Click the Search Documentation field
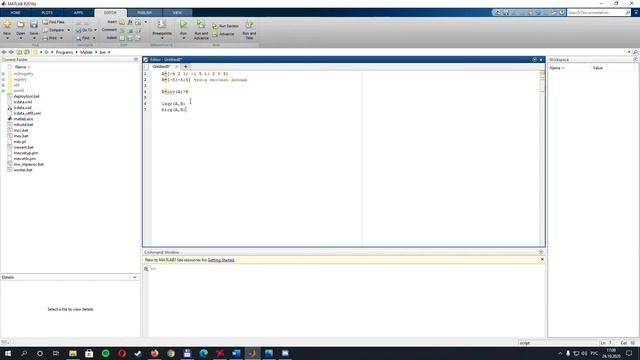 pos(596,13)
